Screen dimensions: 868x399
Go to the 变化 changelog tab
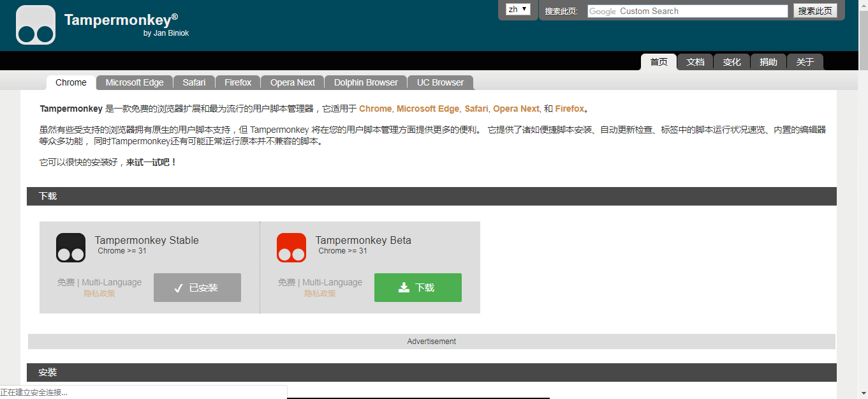point(732,62)
